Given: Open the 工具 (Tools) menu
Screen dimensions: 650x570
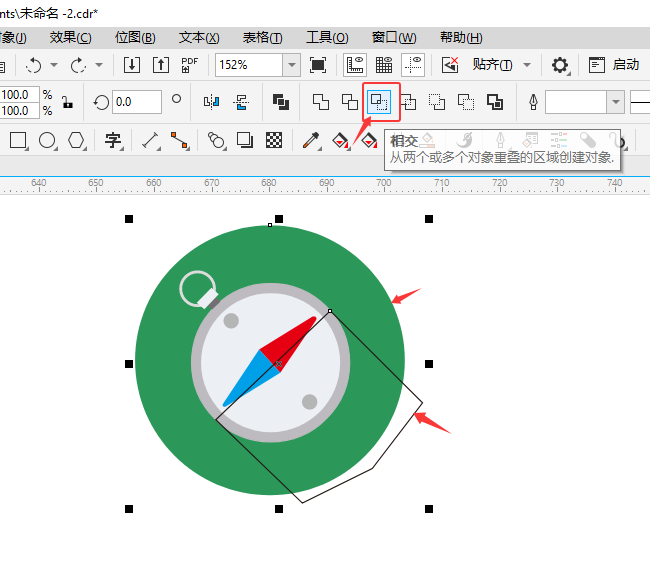Looking at the screenshot, I should click(x=327, y=37).
